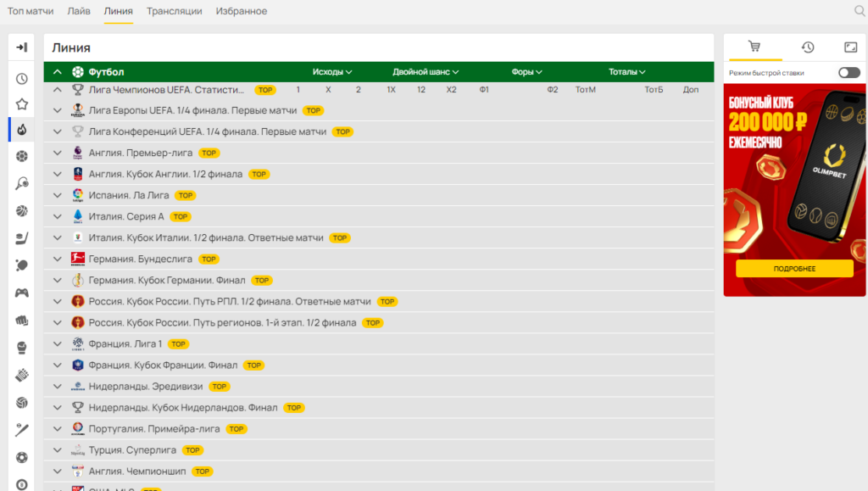Select the handball glove sidebar icon
Image resolution: width=868 pixels, height=491 pixels.
(21, 376)
